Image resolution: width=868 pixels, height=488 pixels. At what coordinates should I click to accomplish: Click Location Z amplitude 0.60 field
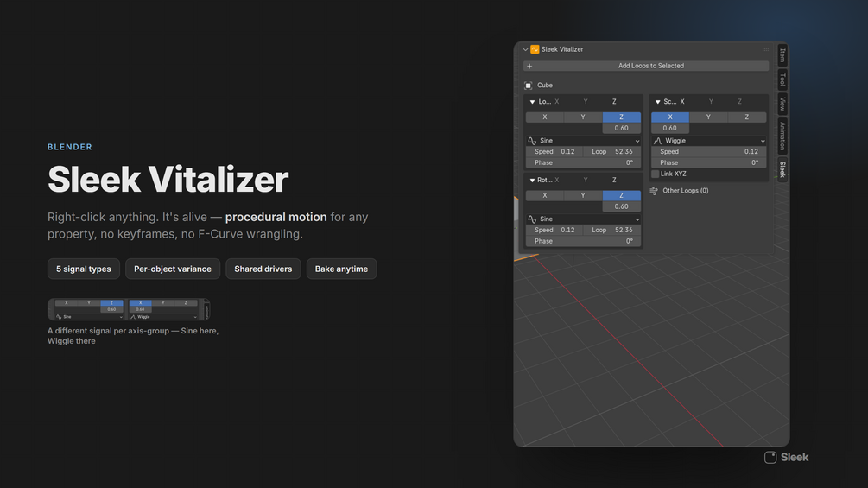coord(621,128)
